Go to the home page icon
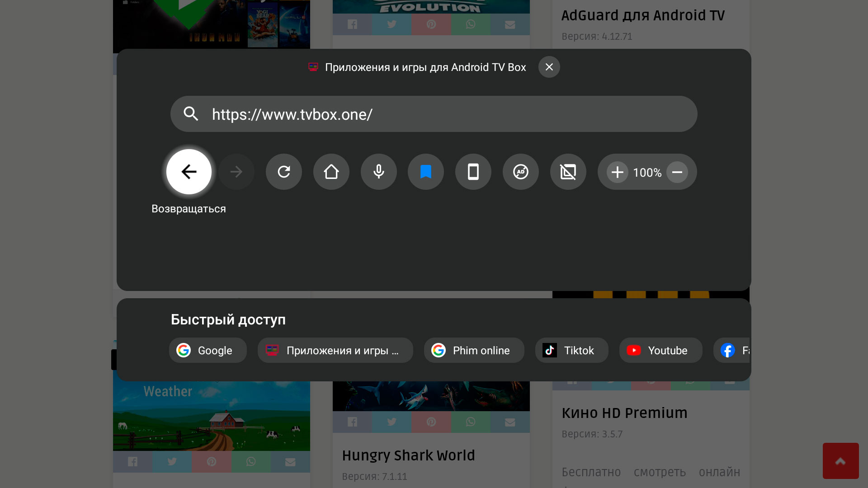 click(331, 172)
